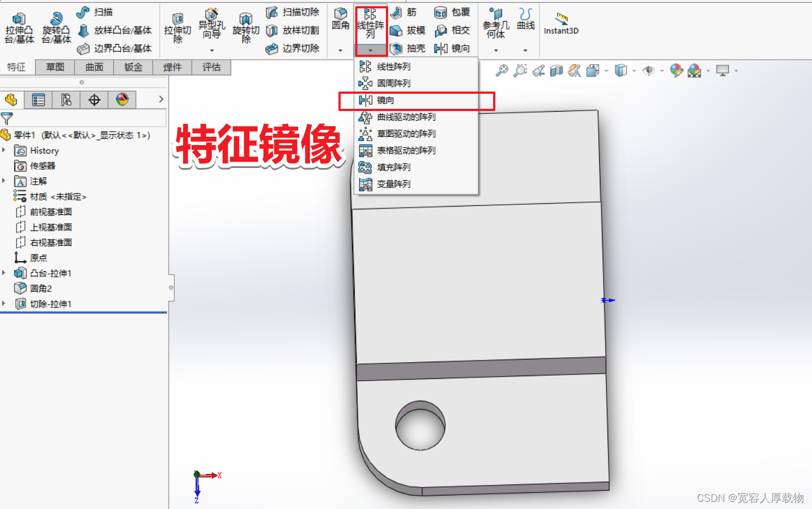Screen dimensions: 812x509
Task: Show more manager tabs with right chevron
Action: click(x=161, y=99)
